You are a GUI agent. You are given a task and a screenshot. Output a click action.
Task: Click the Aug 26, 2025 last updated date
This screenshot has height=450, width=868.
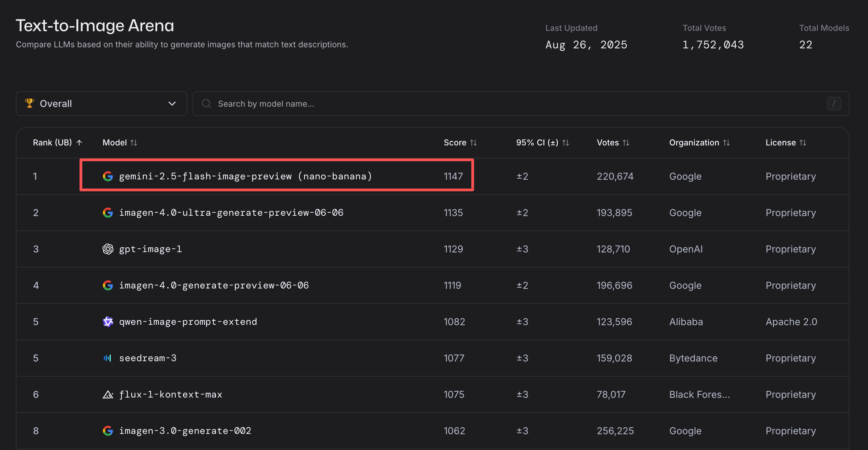click(586, 45)
